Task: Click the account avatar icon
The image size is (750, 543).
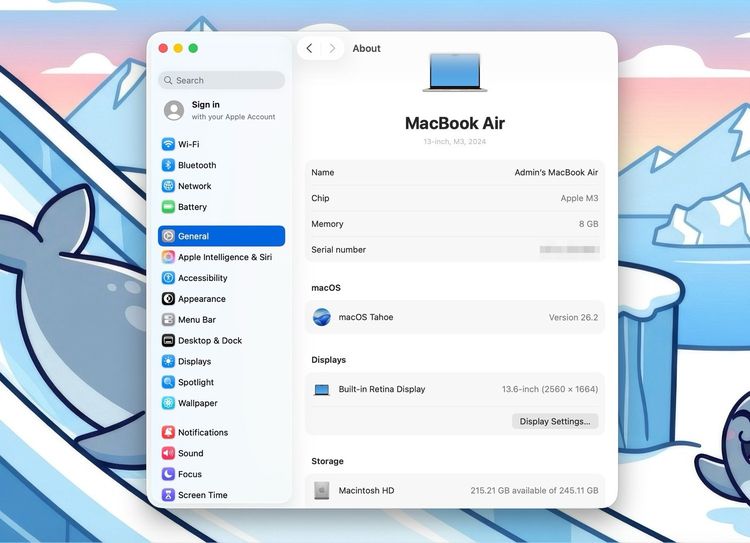Action: tap(174, 111)
